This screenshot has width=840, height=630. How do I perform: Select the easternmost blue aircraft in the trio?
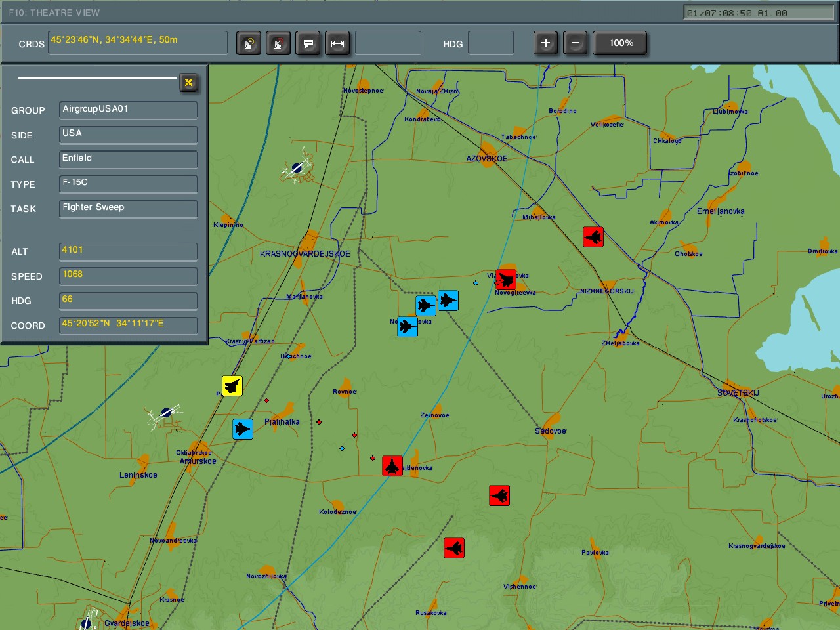[x=448, y=301]
